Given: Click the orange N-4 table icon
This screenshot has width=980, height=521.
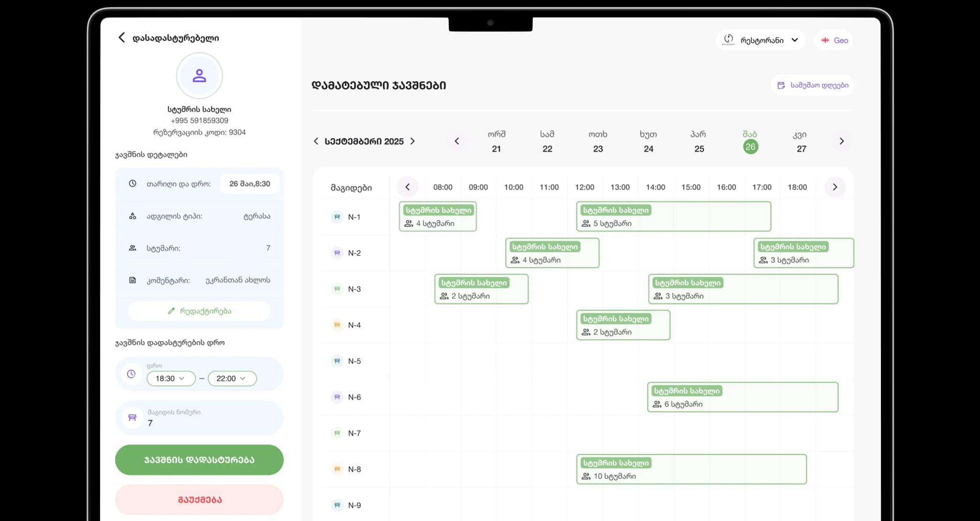Looking at the screenshot, I should coord(337,325).
